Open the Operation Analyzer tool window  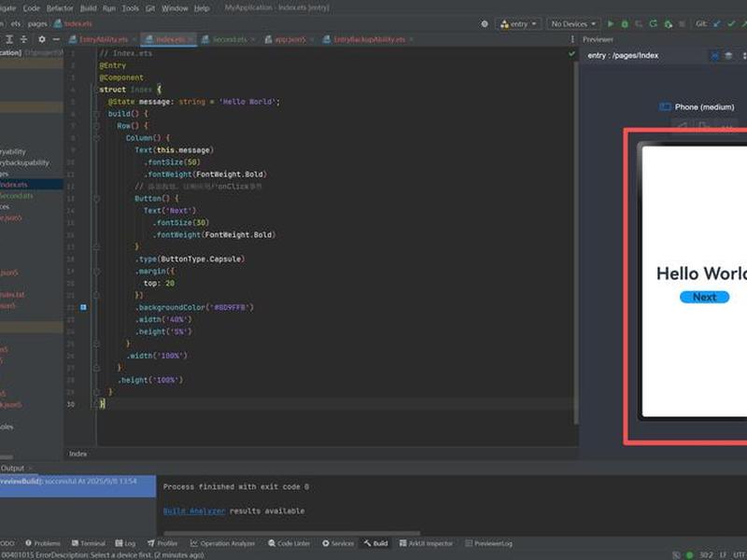[x=223, y=543]
